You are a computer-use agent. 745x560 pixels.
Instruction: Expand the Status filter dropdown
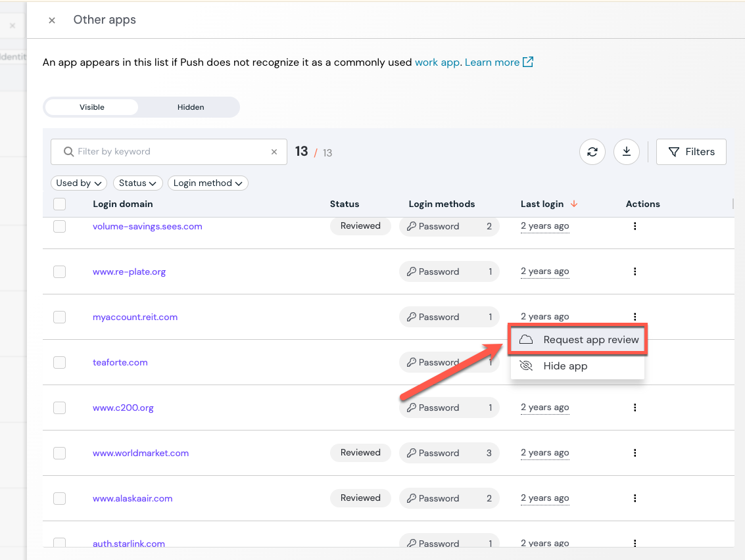coord(138,183)
